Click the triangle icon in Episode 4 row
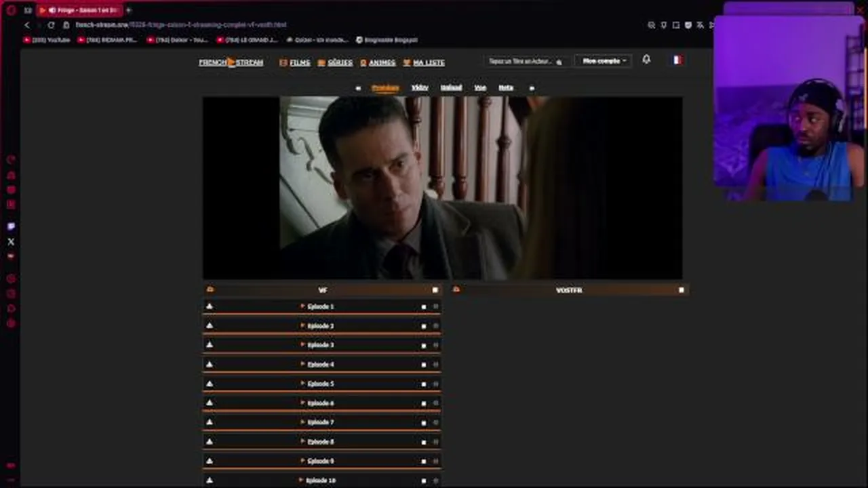The height and width of the screenshot is (488, 868). click(210, 364)
